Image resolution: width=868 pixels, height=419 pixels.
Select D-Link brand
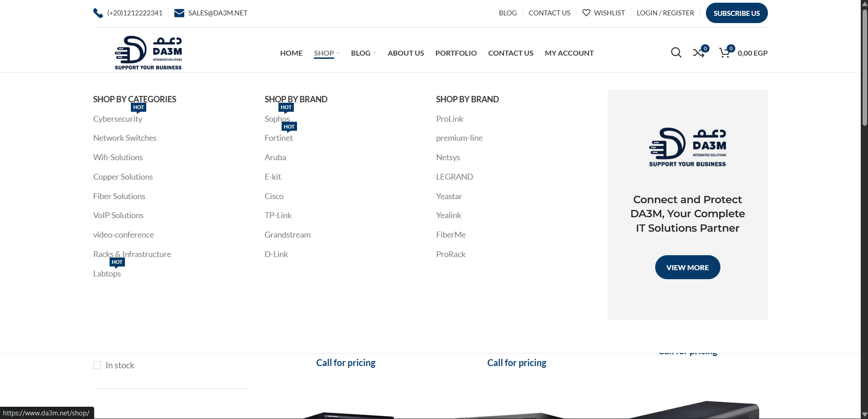276,254
